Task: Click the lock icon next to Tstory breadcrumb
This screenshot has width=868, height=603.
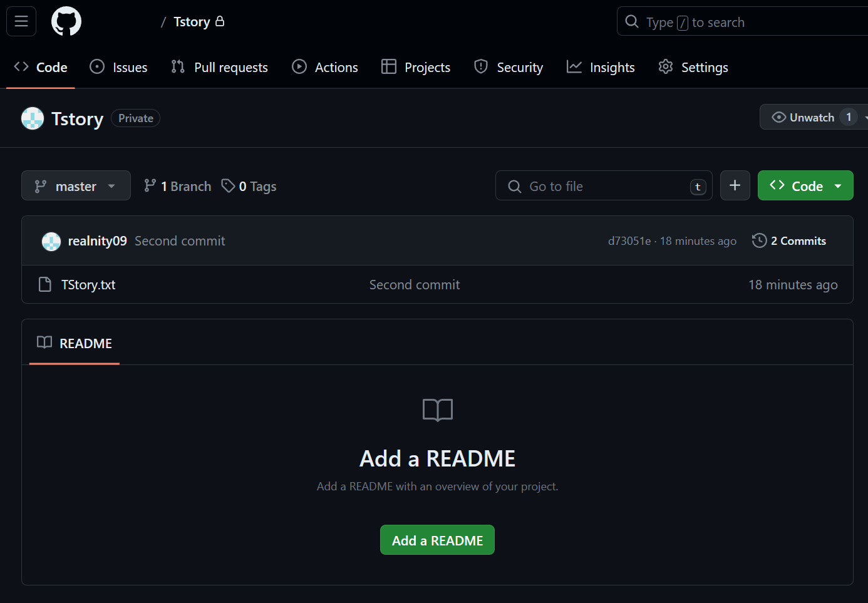Action: [220, 21]
